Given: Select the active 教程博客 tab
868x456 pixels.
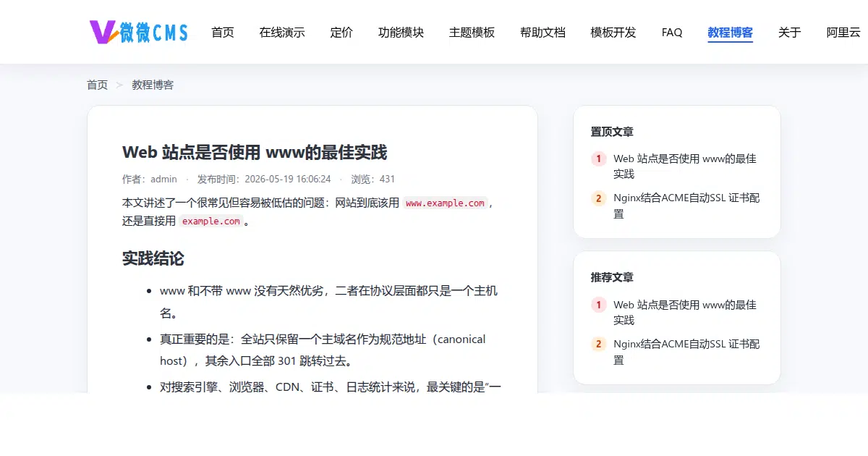Looking at the screenshot, I should click(x=731, y=33).
